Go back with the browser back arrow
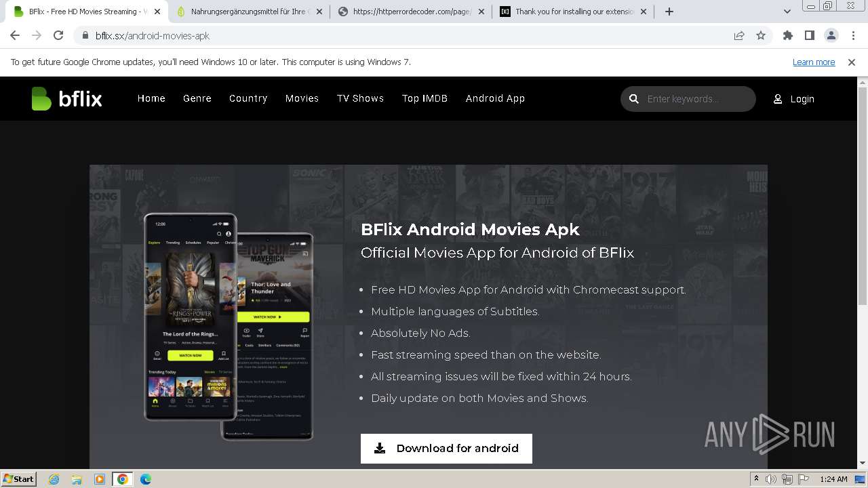 (x=15, y=35)
